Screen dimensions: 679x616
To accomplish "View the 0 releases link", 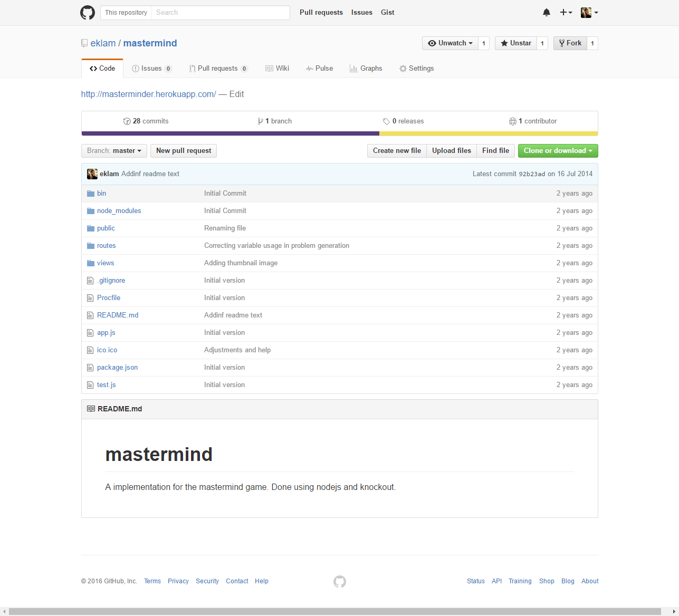I will (404, 121).
